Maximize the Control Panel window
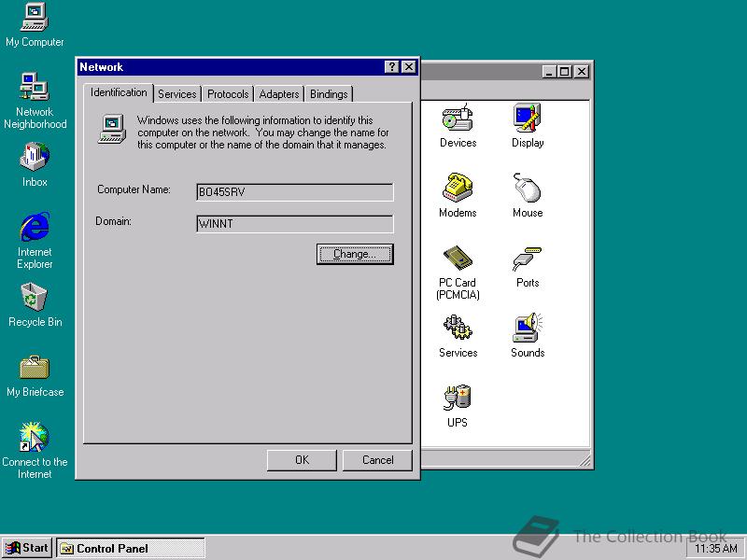 coord(565,72)
